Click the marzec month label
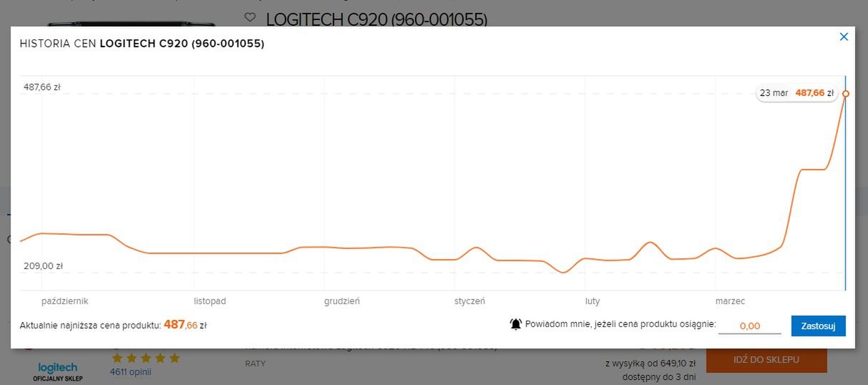The image size is (868, 385). tap(730, 301)
